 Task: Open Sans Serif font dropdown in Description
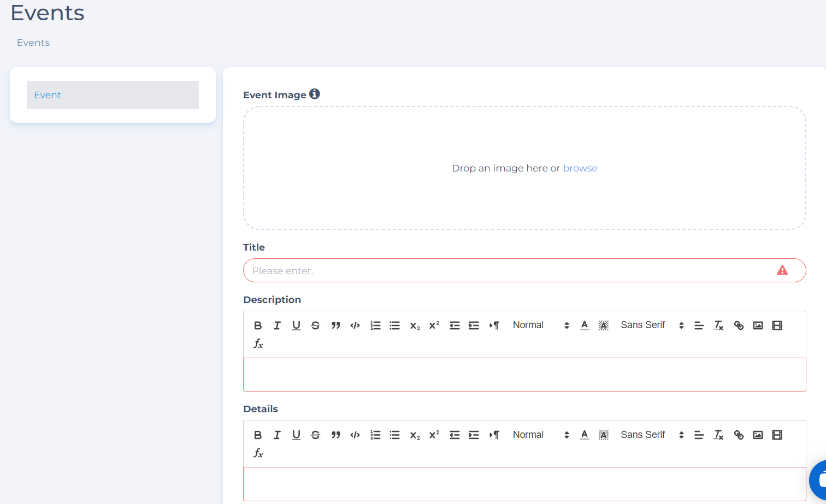(652, 325)
